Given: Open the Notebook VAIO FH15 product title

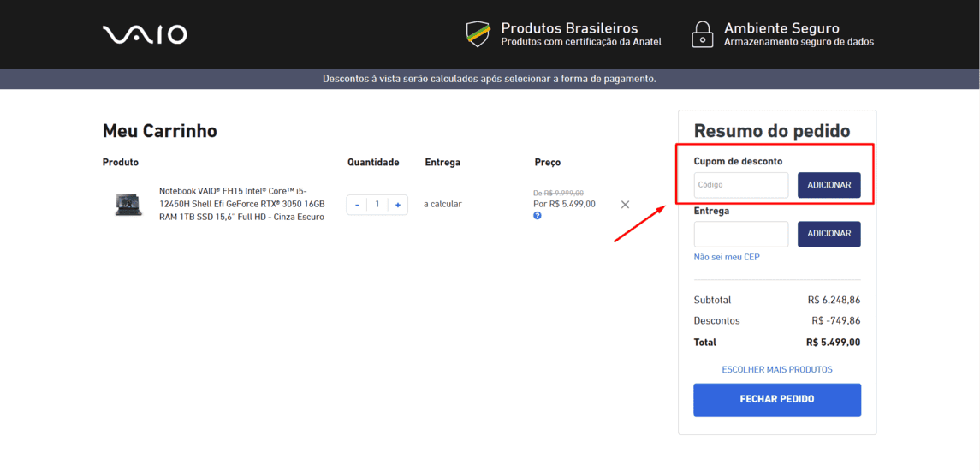Looking at the screenshot, I should pyautogui.click(x=242, y=204).
